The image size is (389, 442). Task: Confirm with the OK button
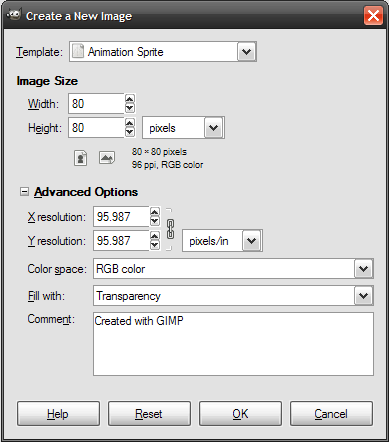(x=240, y=414)
